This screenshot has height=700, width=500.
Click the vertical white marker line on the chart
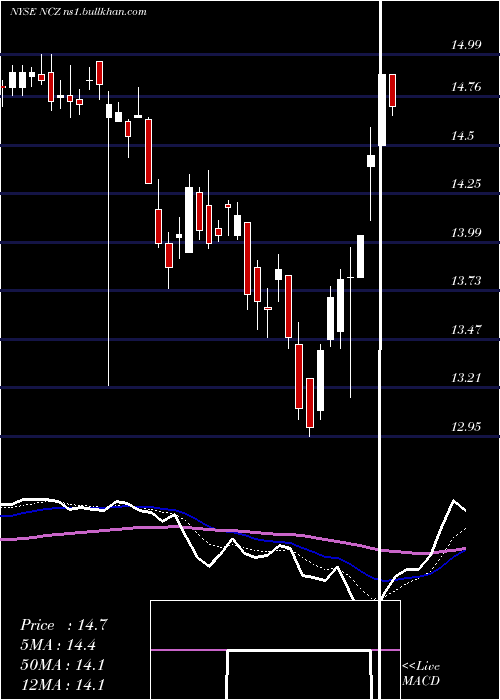click(x=381, y=348)
